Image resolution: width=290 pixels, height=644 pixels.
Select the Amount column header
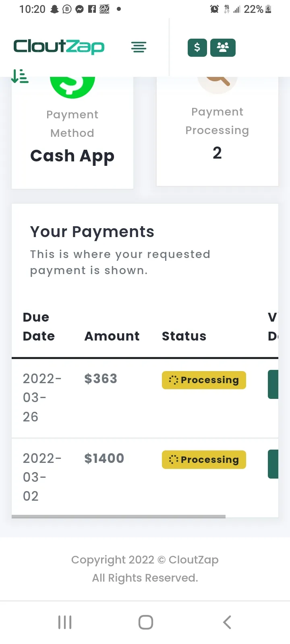[x=112, y=336]
